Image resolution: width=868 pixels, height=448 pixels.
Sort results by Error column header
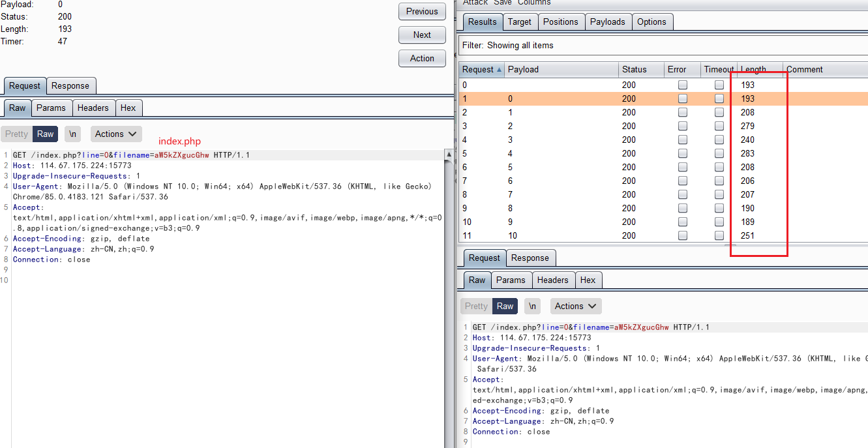[682, 69]
